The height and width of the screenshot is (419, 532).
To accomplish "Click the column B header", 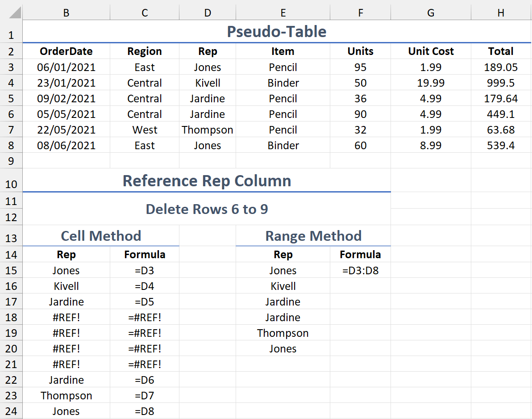I will [66, 13].
